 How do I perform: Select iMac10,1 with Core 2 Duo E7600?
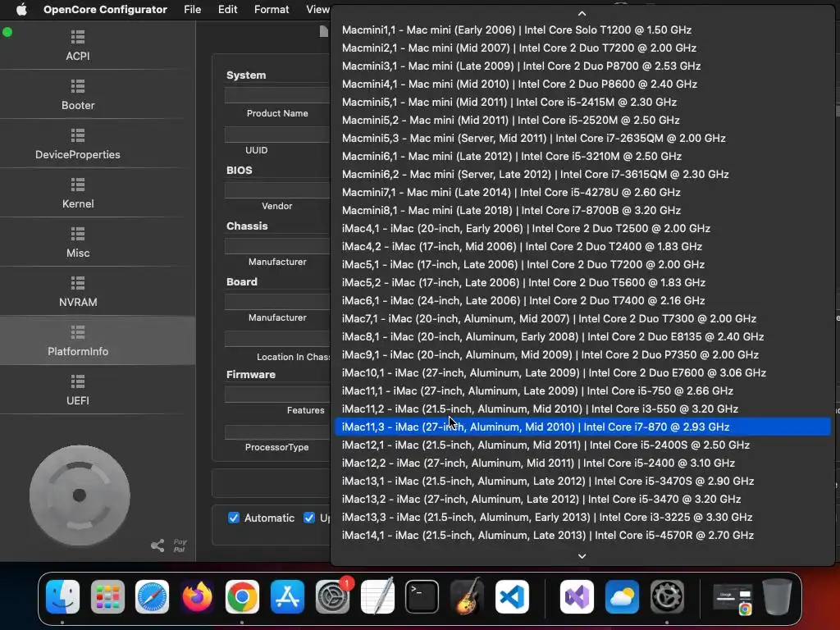point(582,373)
